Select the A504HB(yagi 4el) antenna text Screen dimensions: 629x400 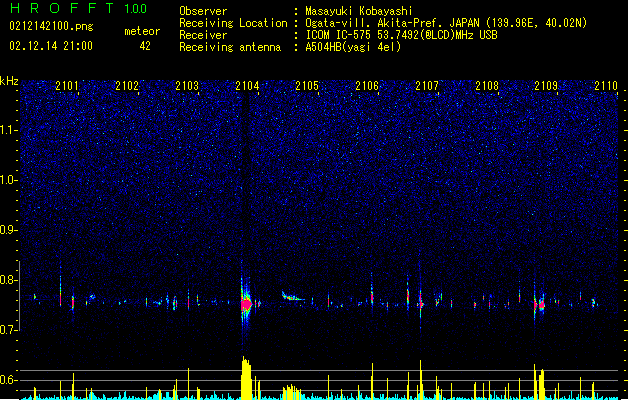(x=353, y=47)
